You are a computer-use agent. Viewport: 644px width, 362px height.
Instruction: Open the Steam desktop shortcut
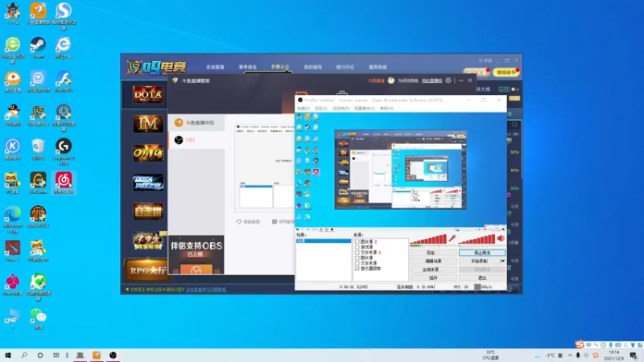click(38, 47)
